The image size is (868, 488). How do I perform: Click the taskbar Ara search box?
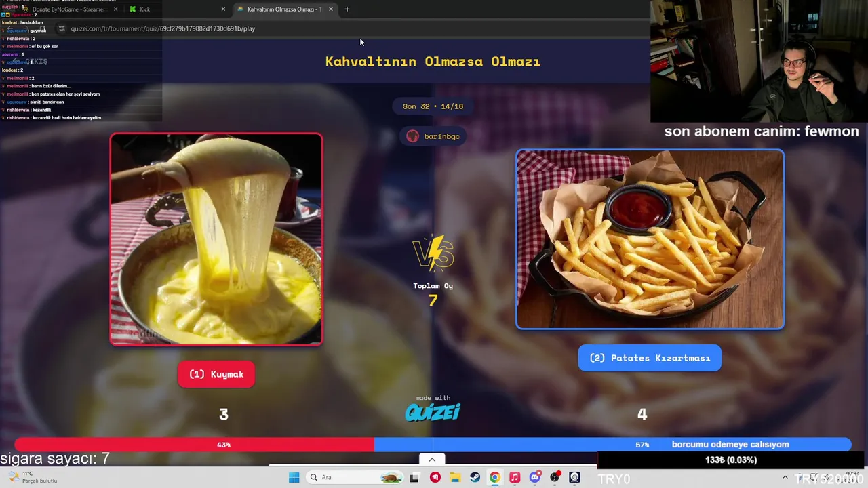pyautogui.click(x=354, y=477)
